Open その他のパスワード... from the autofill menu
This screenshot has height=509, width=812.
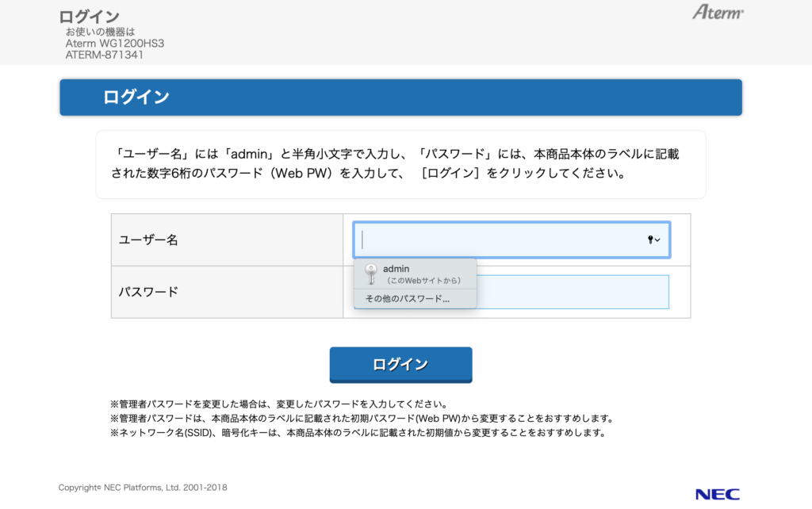click(x=407, y=299)
